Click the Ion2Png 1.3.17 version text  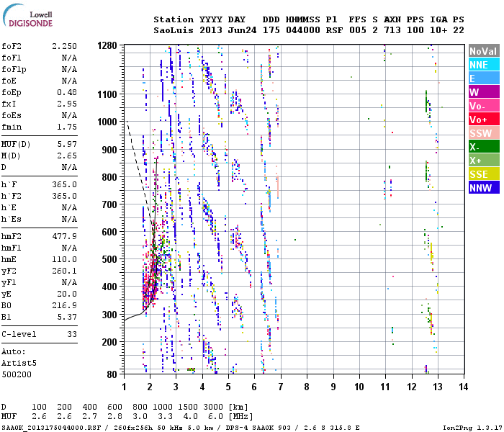472,428
